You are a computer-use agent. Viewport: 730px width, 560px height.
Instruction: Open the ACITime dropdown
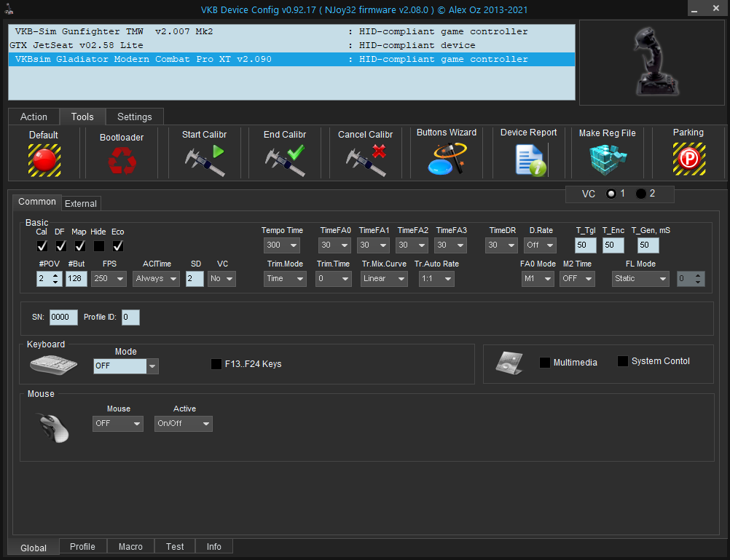point(156,279)
